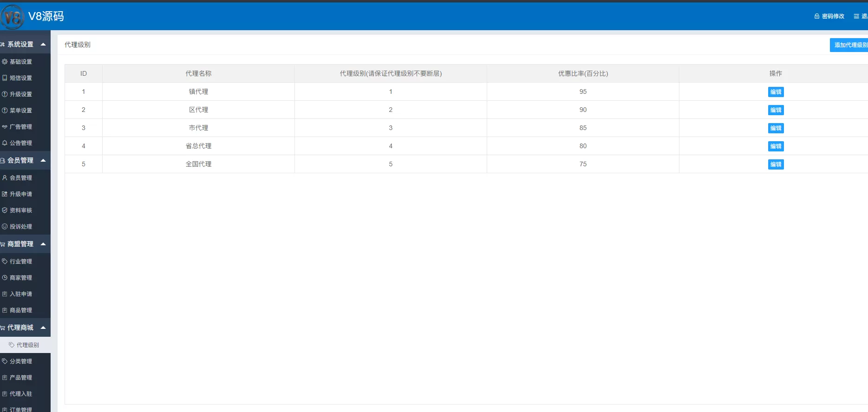Click the bell icon beside 公告管理
The image size is (868, 412).
tap(5, 143)
